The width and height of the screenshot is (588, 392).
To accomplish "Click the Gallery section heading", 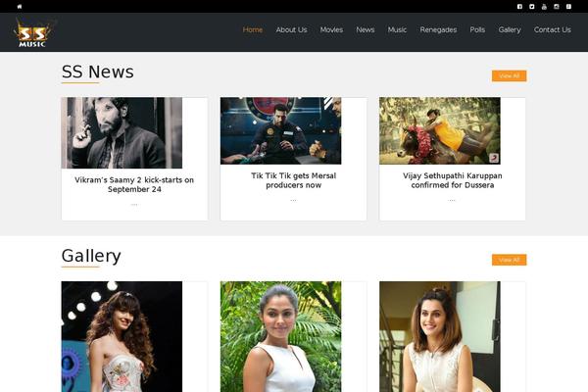I will [x=91, y=256].
